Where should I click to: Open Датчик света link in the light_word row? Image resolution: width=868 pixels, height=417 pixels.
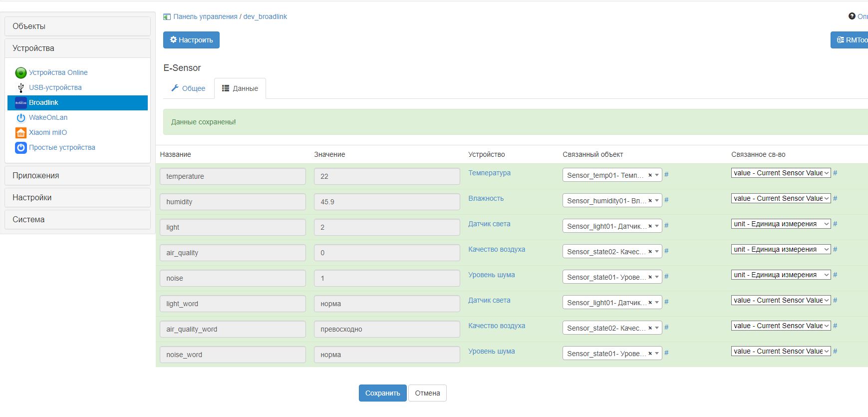pyautogui.click(x=489, y=300)
